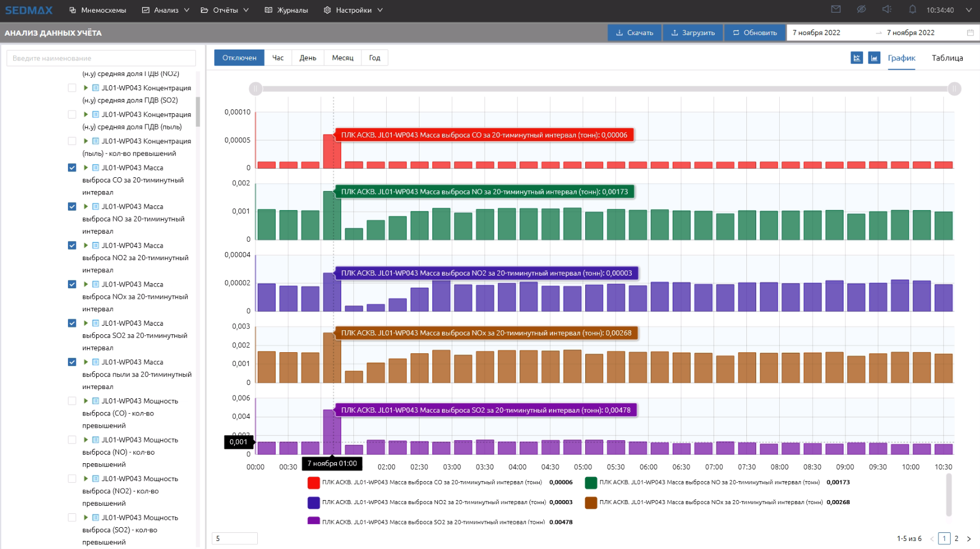Switch to area chart view icon
This screenshot has height=549, width=980.
click(x=874, y=58)
